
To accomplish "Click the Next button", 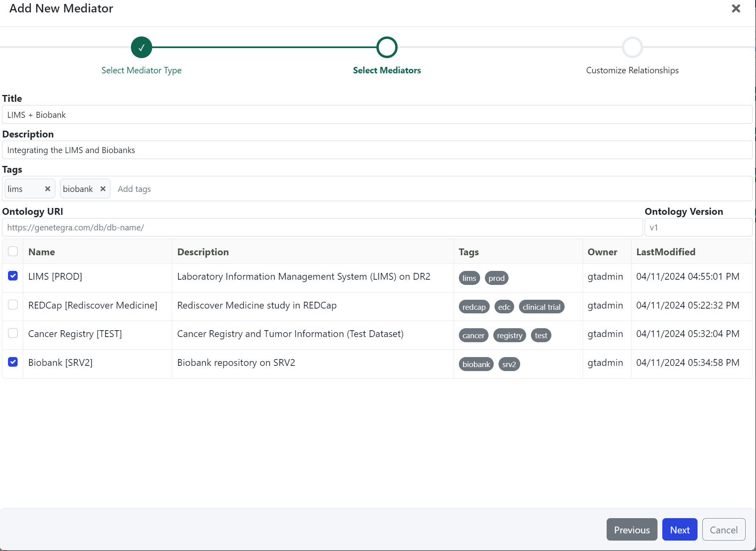I will (x=680, y=530).
